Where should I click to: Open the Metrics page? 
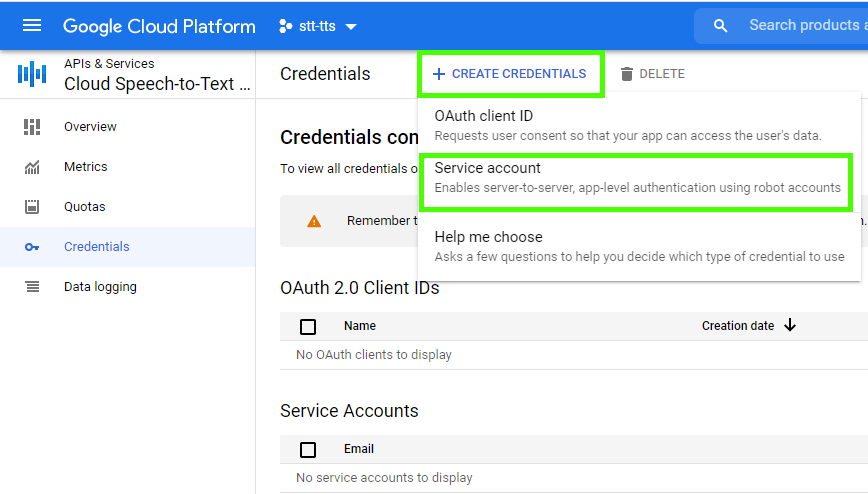[86, 167]
